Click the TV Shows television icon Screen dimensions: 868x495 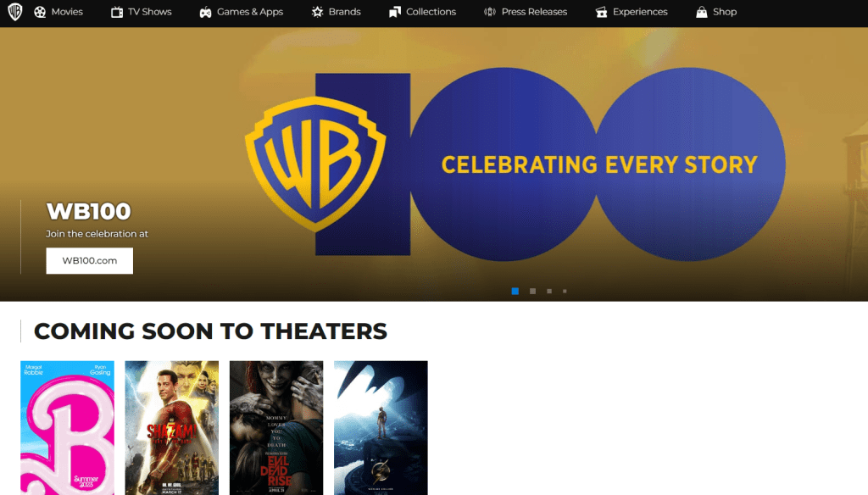(117, 12)
